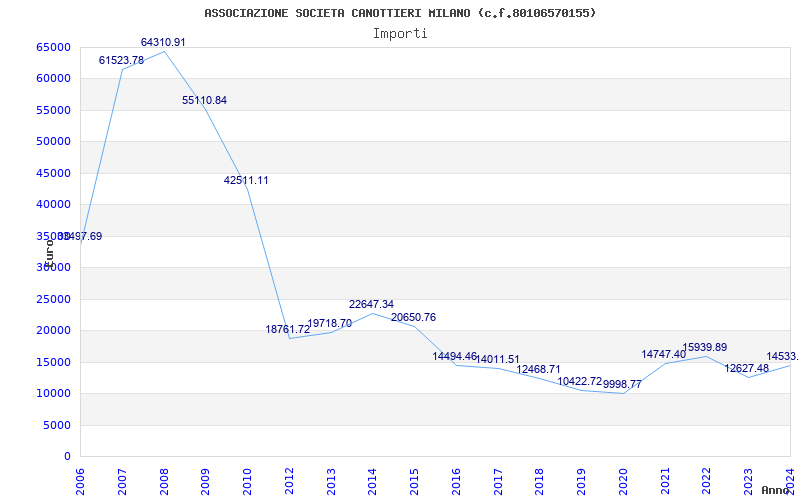Click the 2009 year axis label

[x=206, y=482]
